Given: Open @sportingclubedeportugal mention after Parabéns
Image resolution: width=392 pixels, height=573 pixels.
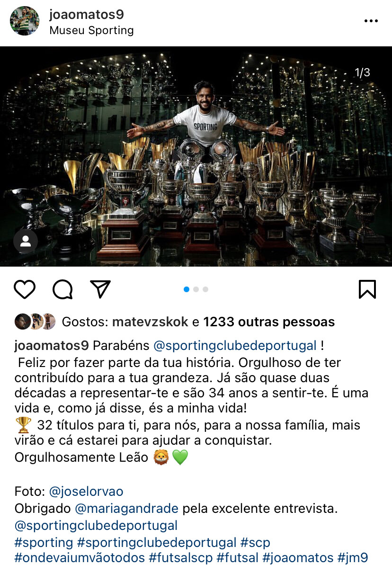Looking at the screenshot, I should click(235, 346).
